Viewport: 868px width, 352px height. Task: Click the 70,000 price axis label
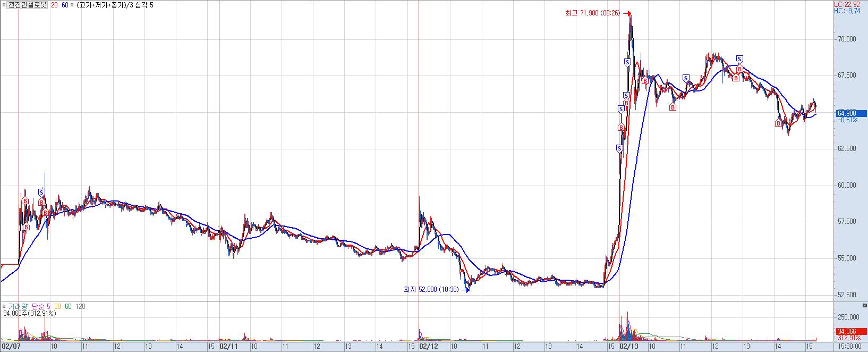point(847,39)
